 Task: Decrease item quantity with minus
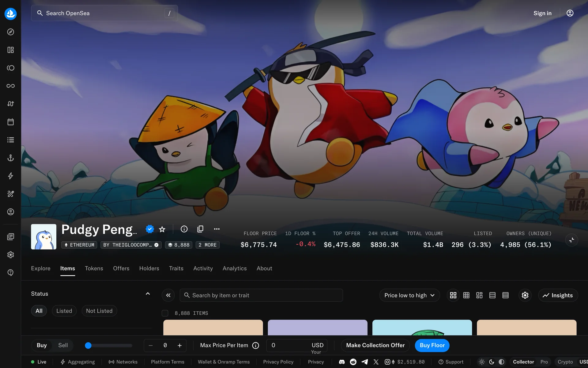click(150, 346)
